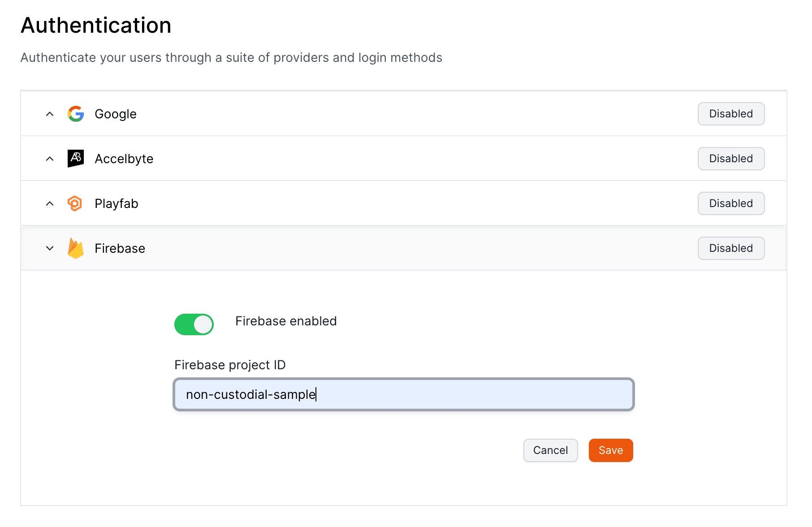Expand the Playfab provider section
This screenshot has width=812, height=527.
[x=49, y=203]
